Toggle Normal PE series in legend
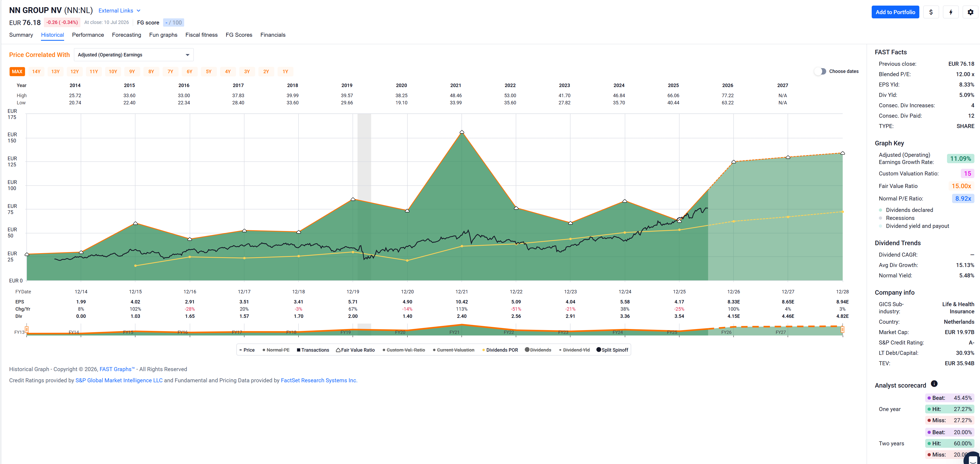 [x=276, y=350]
